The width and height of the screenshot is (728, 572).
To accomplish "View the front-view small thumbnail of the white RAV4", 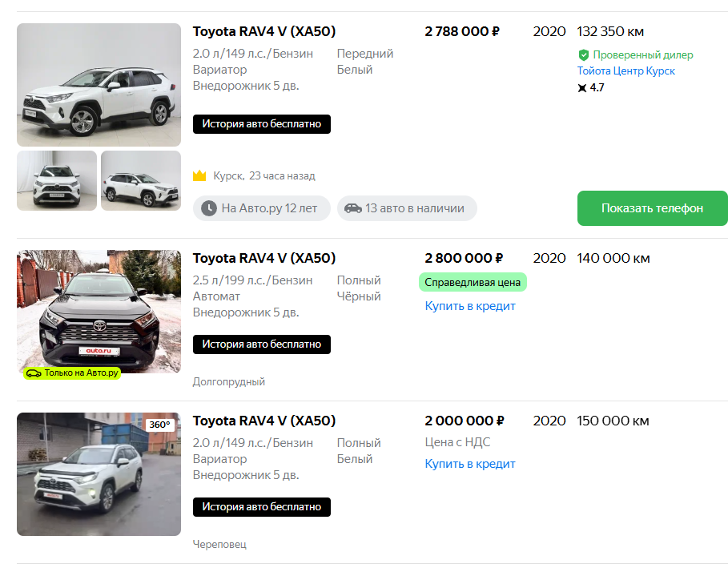I will [x=57, y=180].
